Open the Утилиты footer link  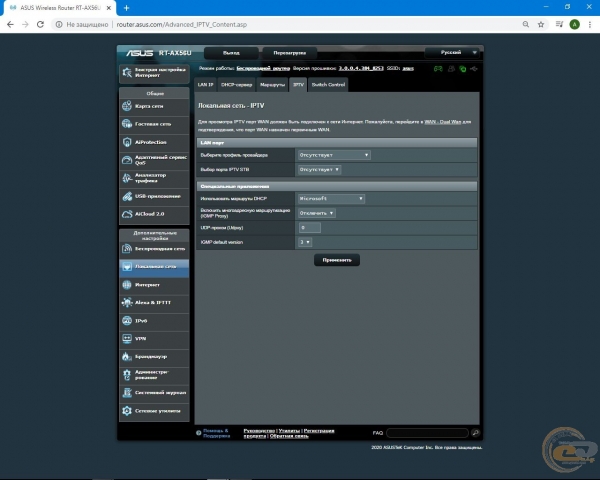tap(289, 431)
